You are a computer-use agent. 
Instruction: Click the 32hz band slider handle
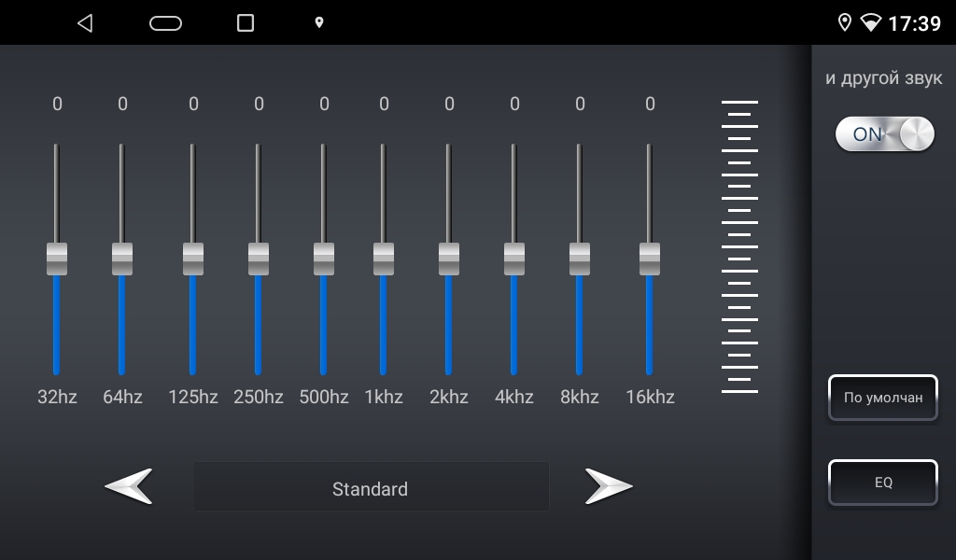pyautogui.click(x=57, y=259)
